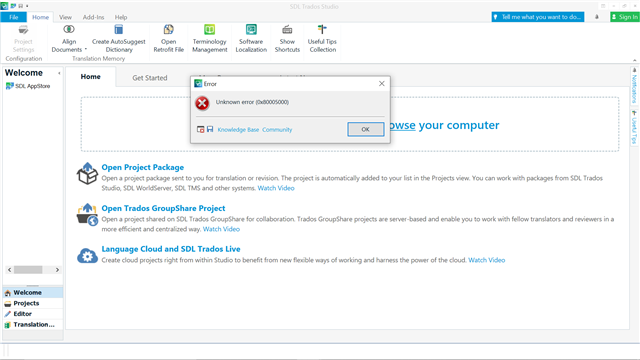The image size is (640, 360).
Task: Click the copy error details icon
Action: [x=200, y=129]
